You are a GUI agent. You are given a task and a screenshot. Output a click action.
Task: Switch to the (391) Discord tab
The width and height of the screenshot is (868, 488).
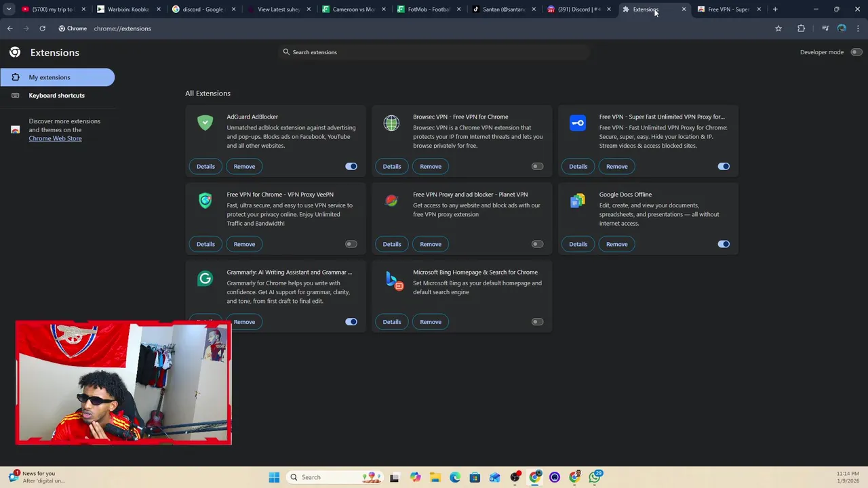point(578,9)
